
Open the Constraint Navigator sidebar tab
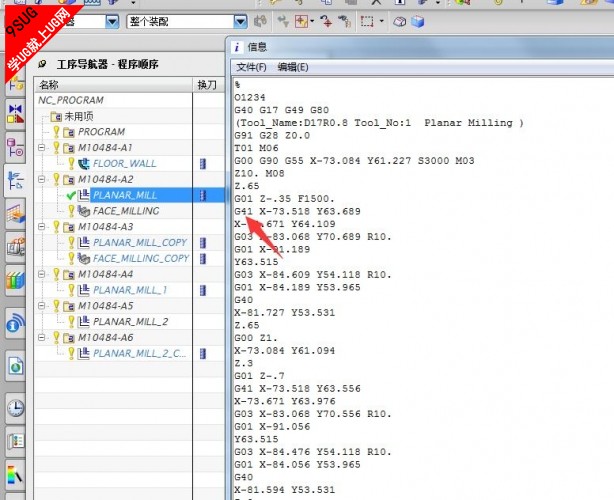(15, 115)
